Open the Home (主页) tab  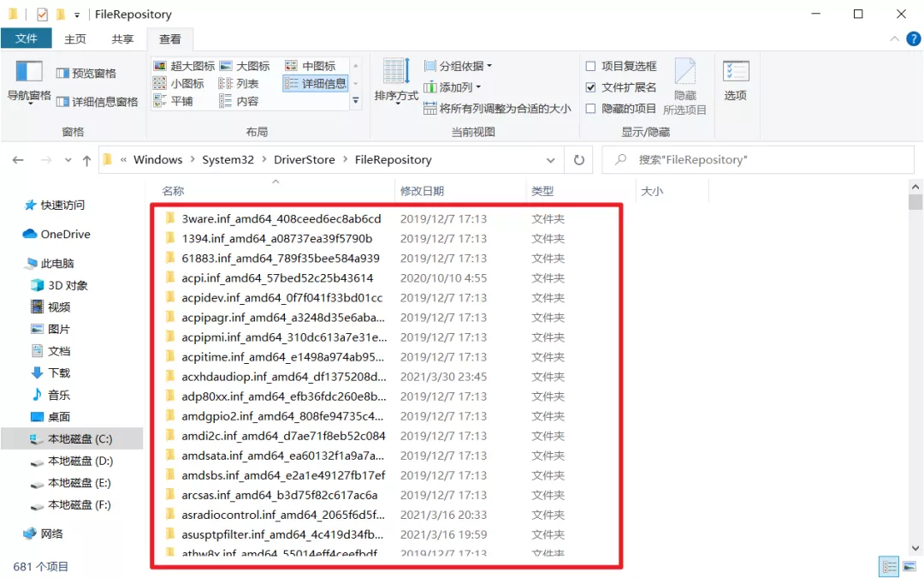coord(74,39)
